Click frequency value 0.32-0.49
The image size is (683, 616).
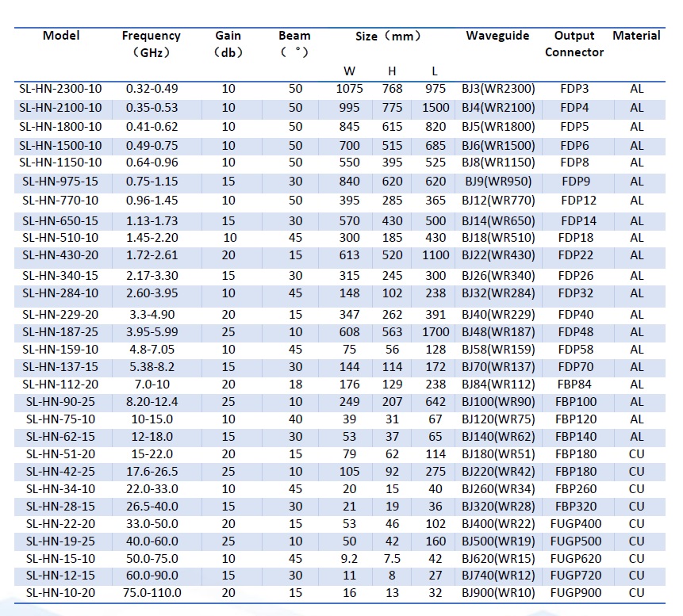[152, 89]
